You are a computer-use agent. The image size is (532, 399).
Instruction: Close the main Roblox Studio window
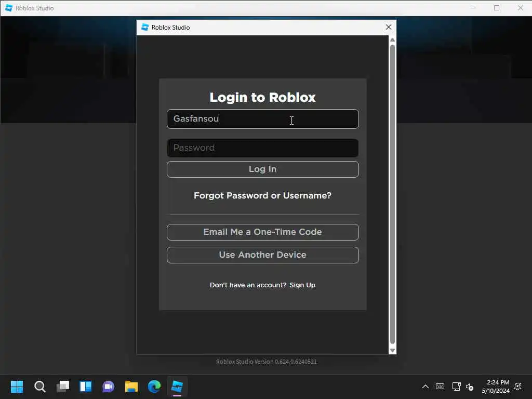[x=521, y=8]
